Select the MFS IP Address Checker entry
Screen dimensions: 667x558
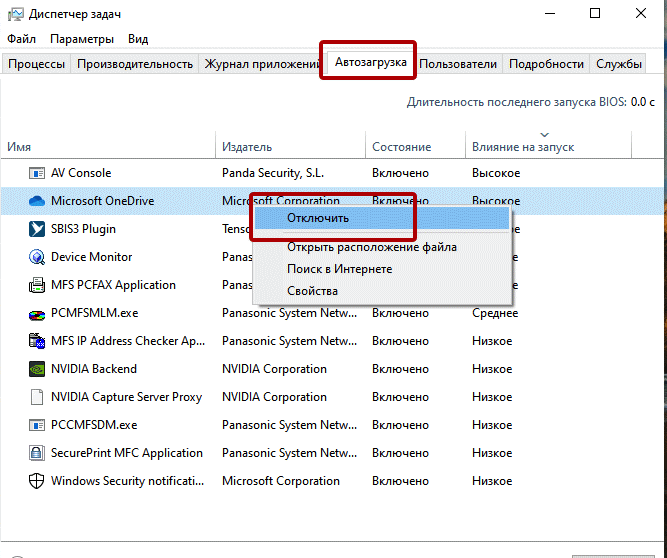point(128,341)
